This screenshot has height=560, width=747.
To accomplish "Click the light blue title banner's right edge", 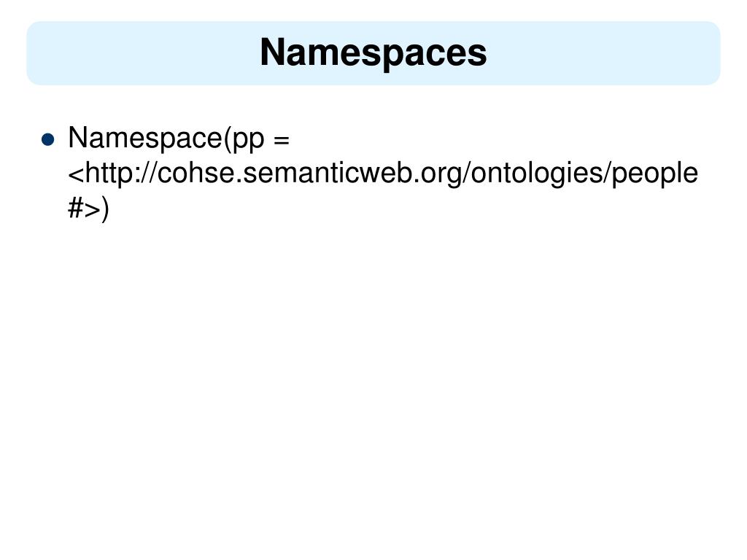I will (718, 52).
